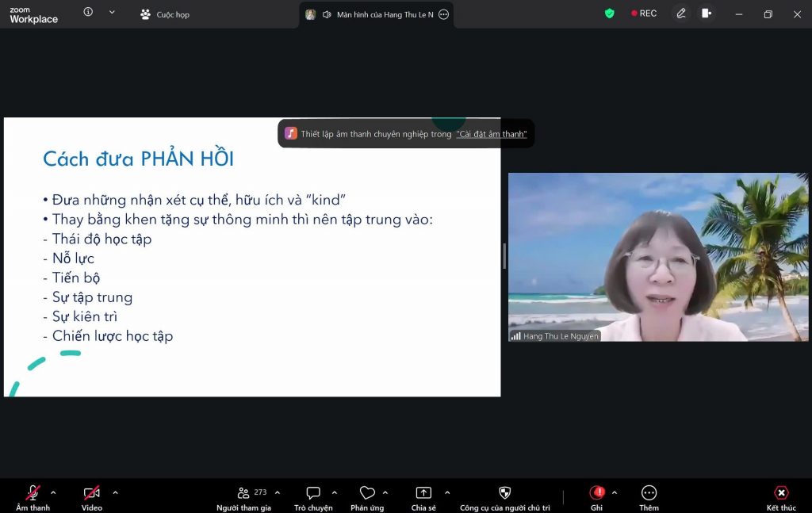The image size is (812, 513).
Task: Click the recording (Ghi) button
Action: [x=596, y=493]
